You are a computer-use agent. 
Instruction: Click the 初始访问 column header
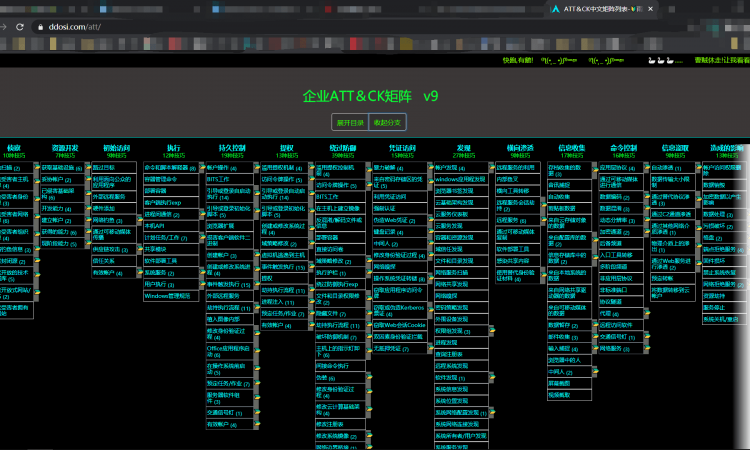(116, 148)
